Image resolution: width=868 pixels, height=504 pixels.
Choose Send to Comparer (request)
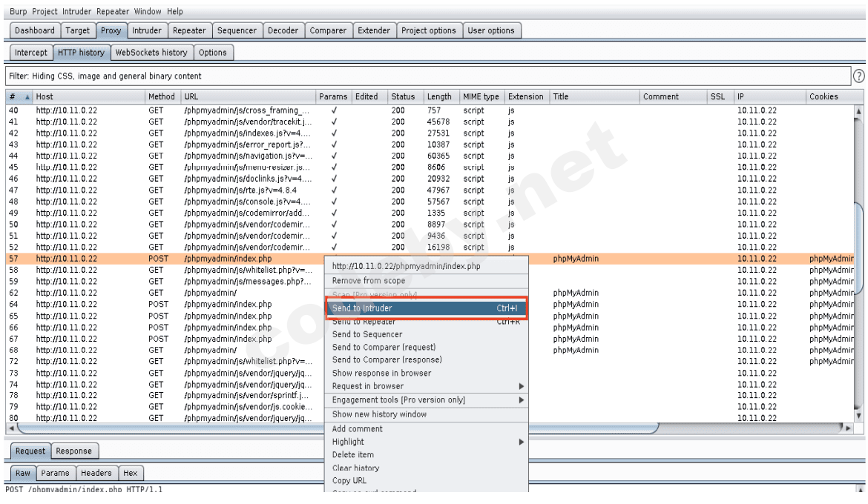pyautogui.click(x=425, y=348)
